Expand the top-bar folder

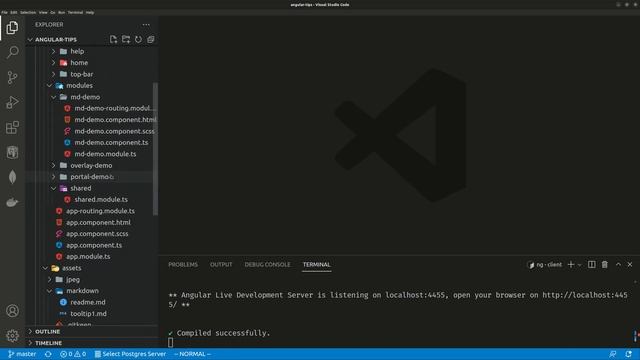81,74
